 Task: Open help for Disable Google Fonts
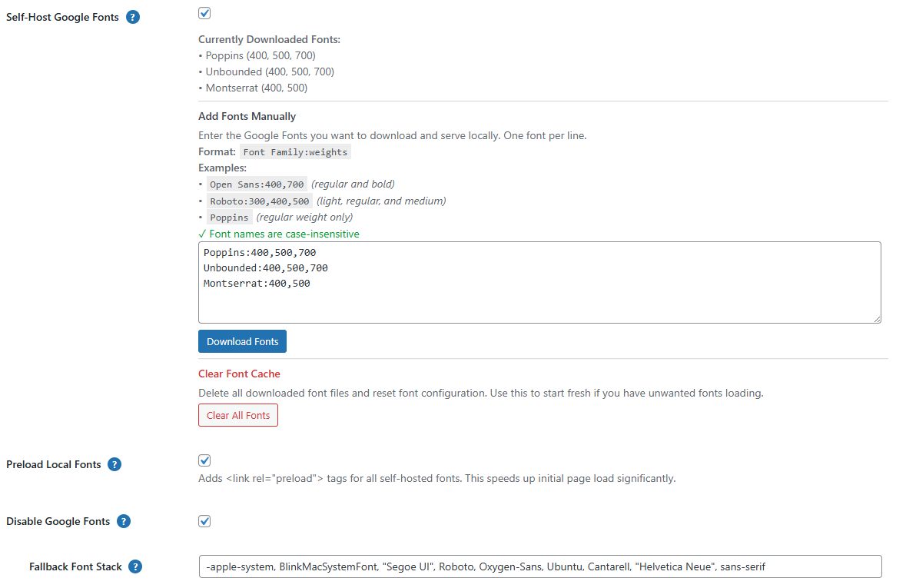coord(124,521)
